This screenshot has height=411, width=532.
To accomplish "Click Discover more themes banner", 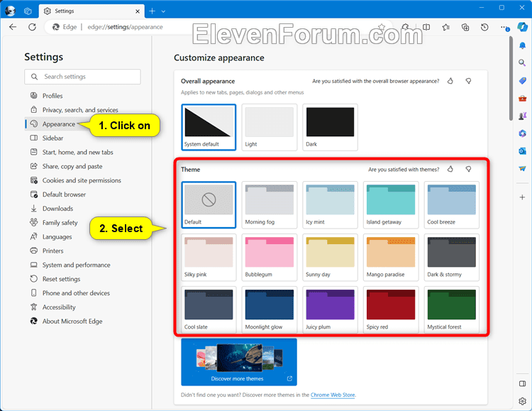I will click(x=239, y=362).
